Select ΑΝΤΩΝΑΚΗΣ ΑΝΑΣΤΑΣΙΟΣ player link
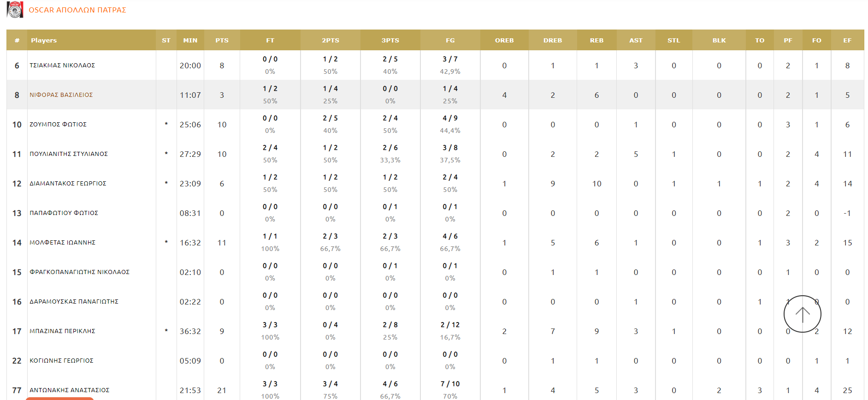The width and height of the screenshot is (868, 400). point(70,390)
